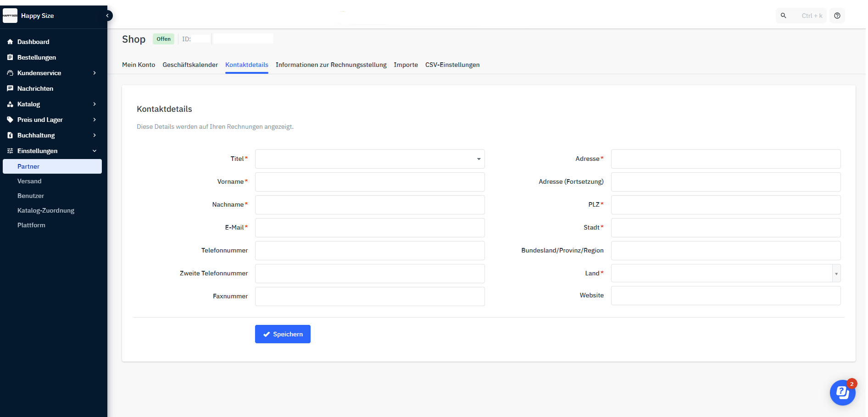Select the CSV-Einstellungen tab
The height and width of the screenshot is (417, 868).
(452, 65)
